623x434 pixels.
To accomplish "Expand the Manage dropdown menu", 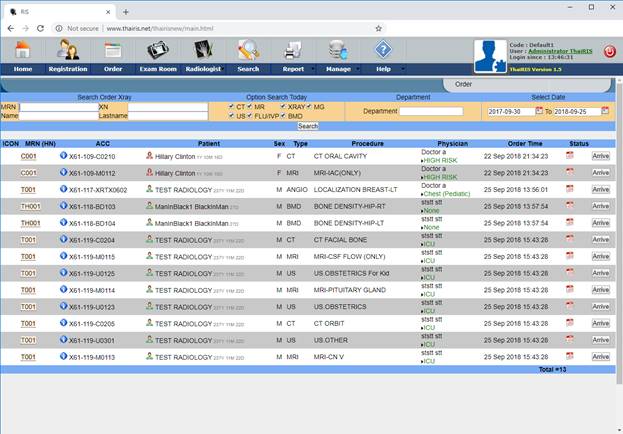I will [x=338, y=69].
